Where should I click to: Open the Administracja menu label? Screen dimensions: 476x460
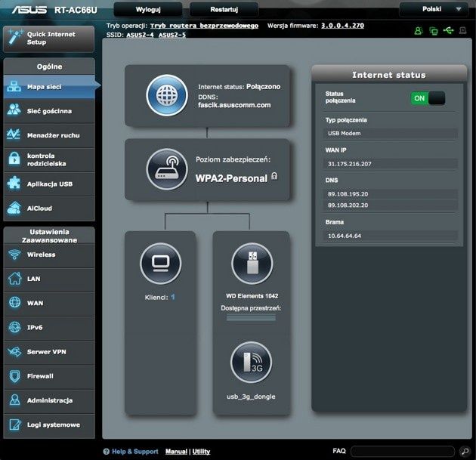(x=50, y=400)
